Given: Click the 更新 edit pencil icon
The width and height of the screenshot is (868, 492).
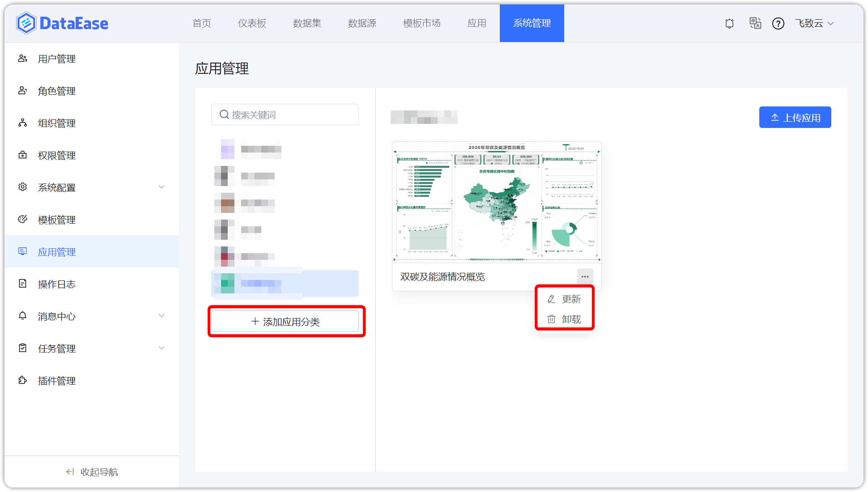Looking at the screenshot, I should [x=552, y=299].
